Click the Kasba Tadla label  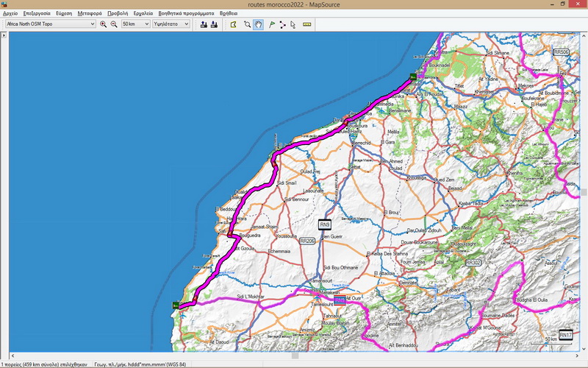tap(471, 204)
